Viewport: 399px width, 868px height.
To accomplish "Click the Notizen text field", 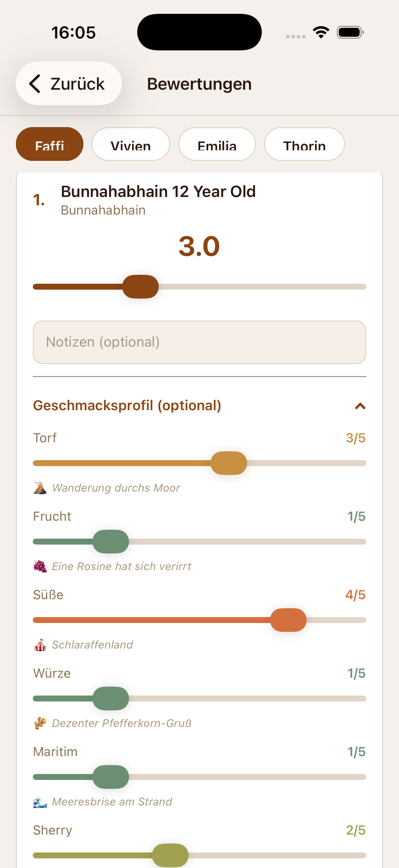I will 199,342.
